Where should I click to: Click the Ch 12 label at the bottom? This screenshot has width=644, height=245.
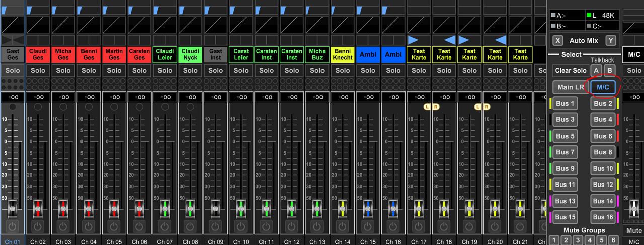[292, 242]
